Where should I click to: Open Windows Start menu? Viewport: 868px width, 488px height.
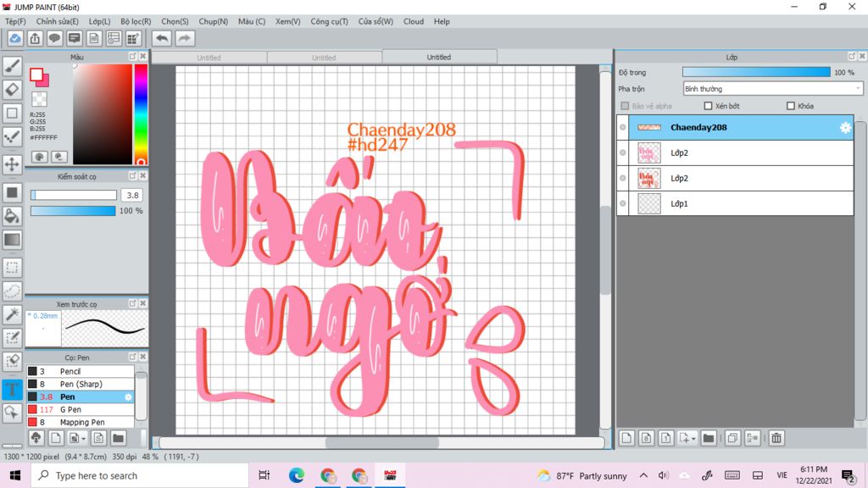click(x=15, y=475)
